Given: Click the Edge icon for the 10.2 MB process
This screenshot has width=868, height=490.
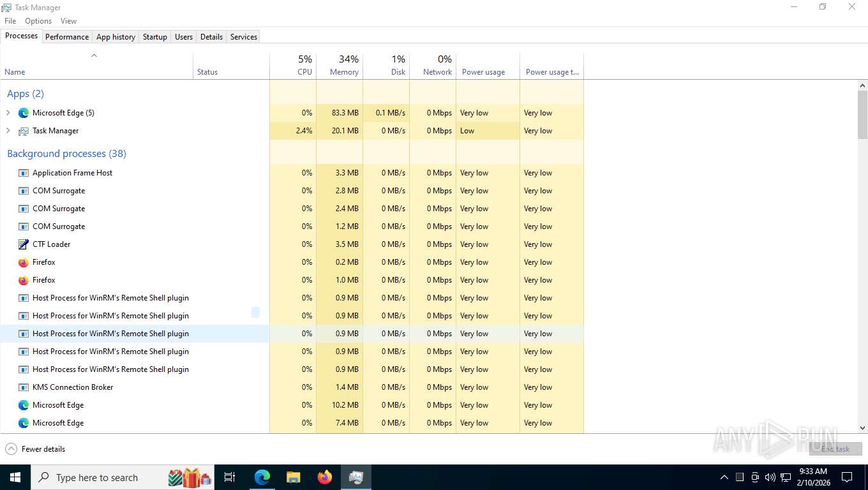Looking at the screenshot, I should point(24,405).
